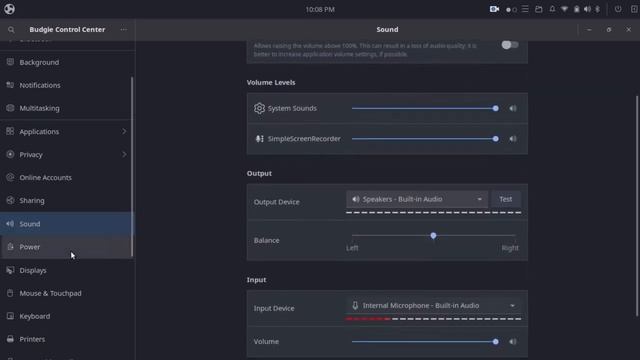Open Power settings

(x=67, y=247)
